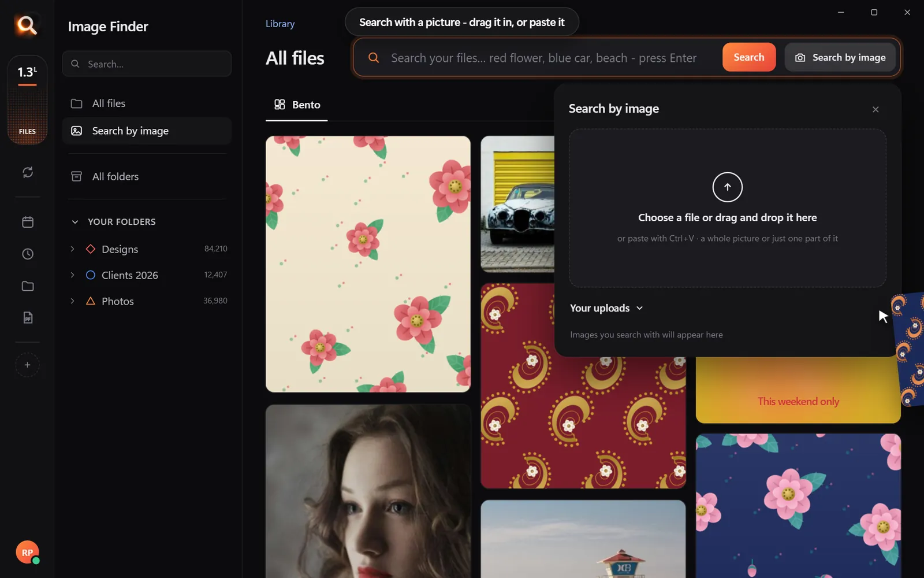Select Search by image in sidebar

[147, 131]
